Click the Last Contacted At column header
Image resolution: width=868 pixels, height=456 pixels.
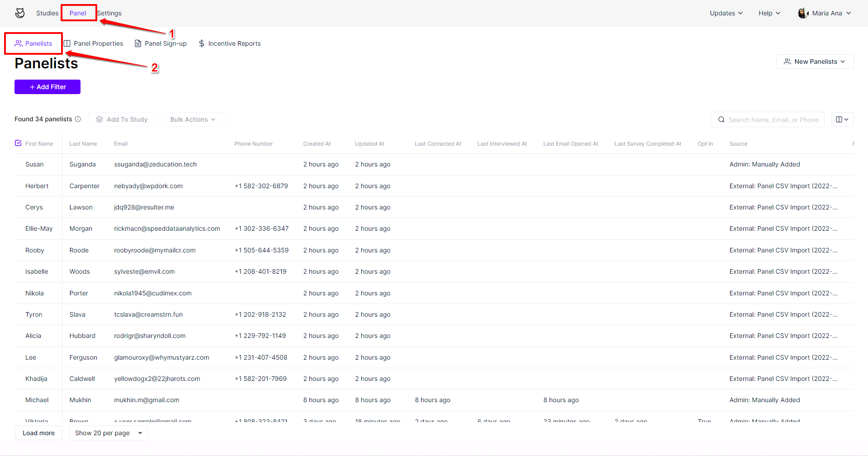click(x=438, y=144)
